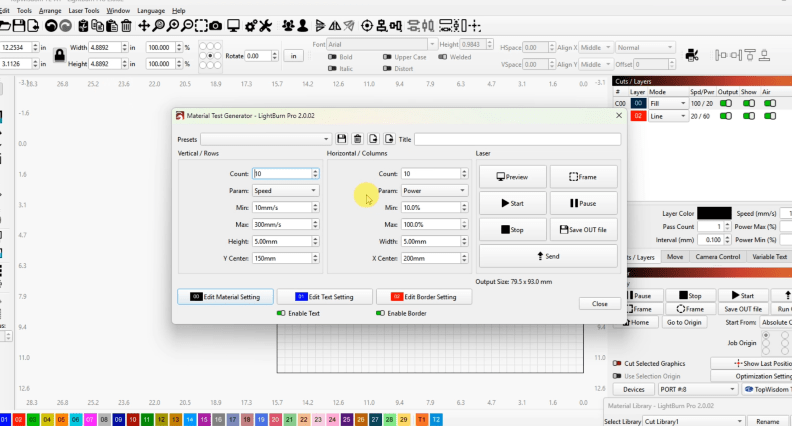Screen dimensions: 792x426
Task: Delete preset with the trash icon
Action: coord(358,139)
